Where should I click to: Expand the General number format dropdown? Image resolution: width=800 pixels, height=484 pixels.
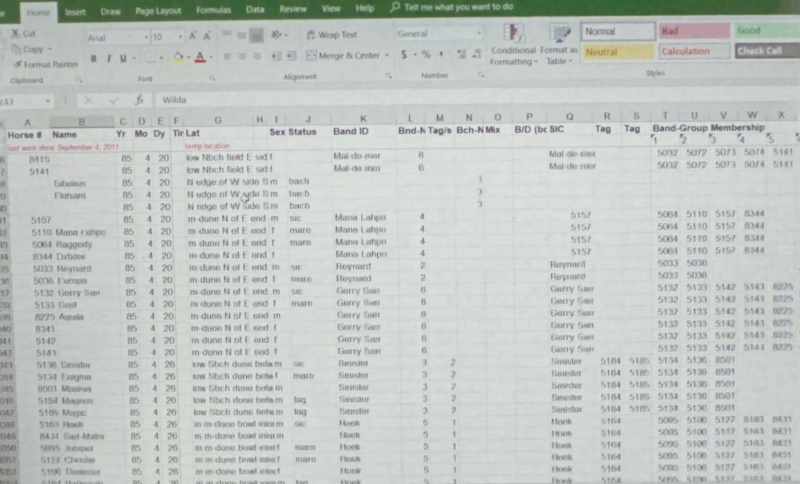click(479, 34)
